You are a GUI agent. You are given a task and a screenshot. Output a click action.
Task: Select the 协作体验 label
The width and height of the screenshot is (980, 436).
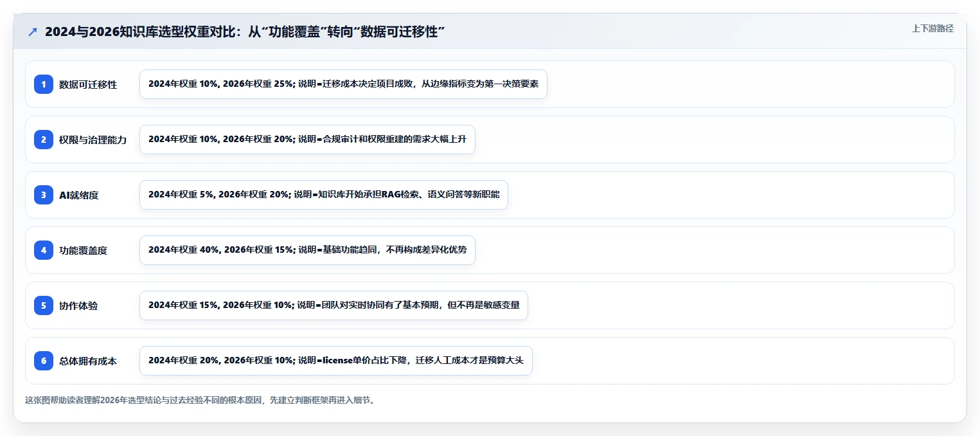pos(78,305)
